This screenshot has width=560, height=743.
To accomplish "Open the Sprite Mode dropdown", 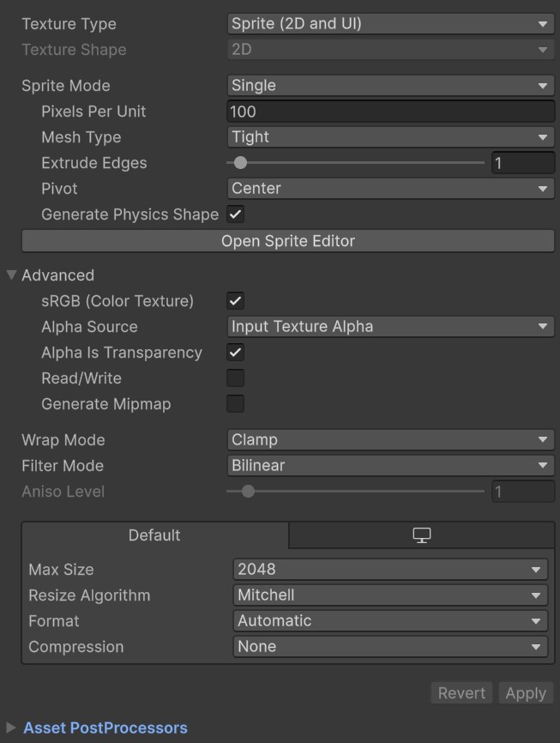I will 390,86.
